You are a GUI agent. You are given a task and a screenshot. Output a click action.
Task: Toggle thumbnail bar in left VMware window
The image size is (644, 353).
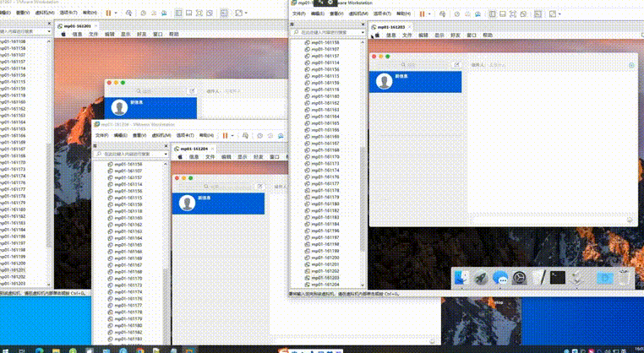188,14
